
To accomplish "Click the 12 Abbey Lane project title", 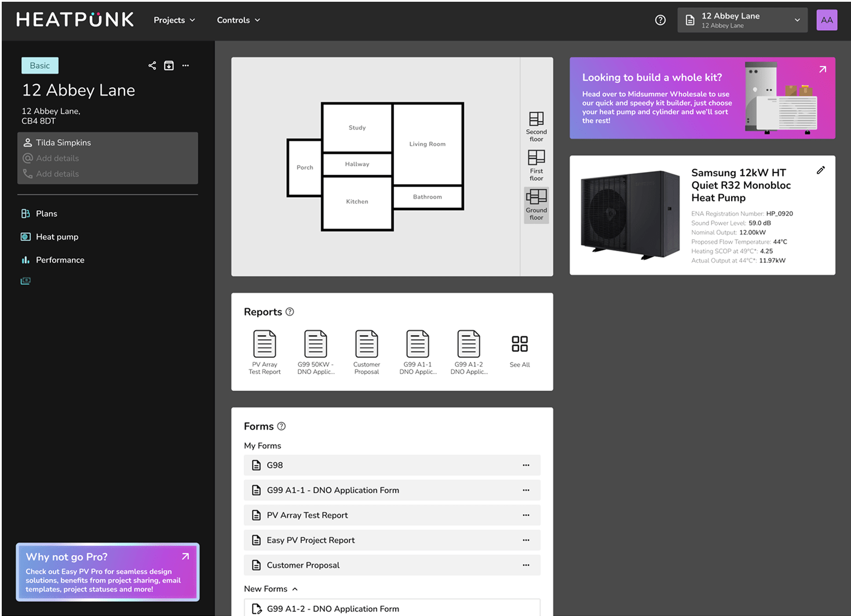I will [x=78, y=90].
